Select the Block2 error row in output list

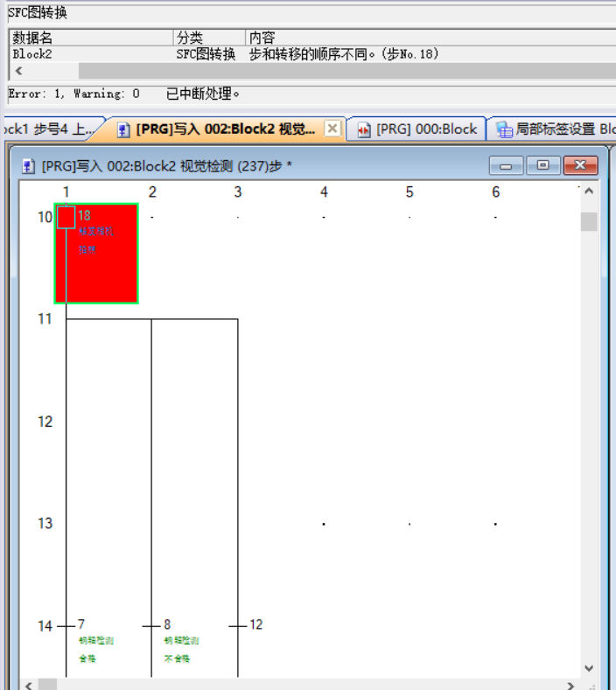(x=87, y=54)
